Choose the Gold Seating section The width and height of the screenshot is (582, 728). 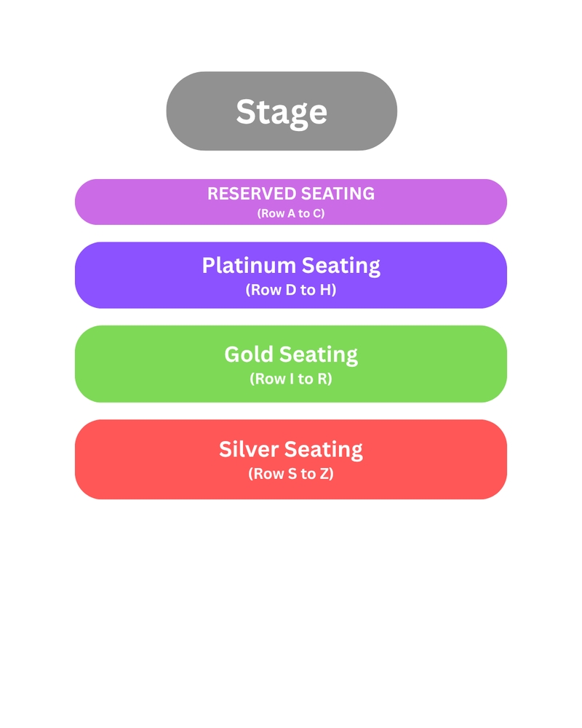click(x=290, y=364)
